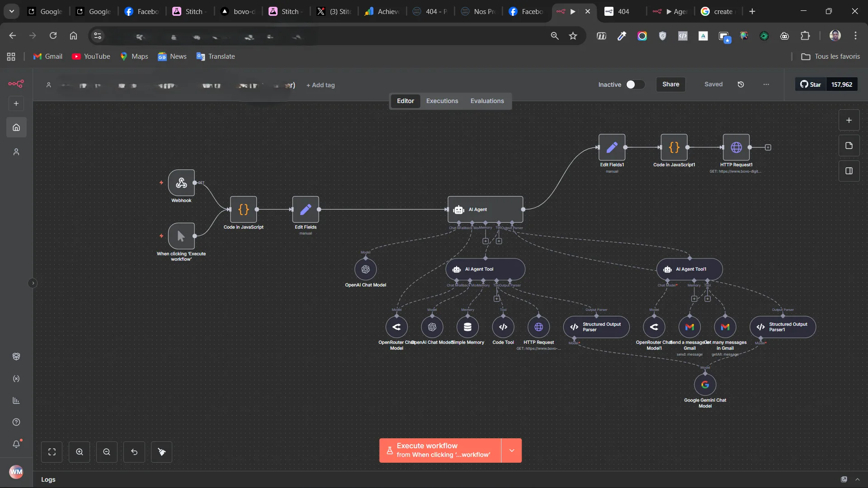
Task: Zoom in on the workflow canvas
Action: tap(80, 452)
